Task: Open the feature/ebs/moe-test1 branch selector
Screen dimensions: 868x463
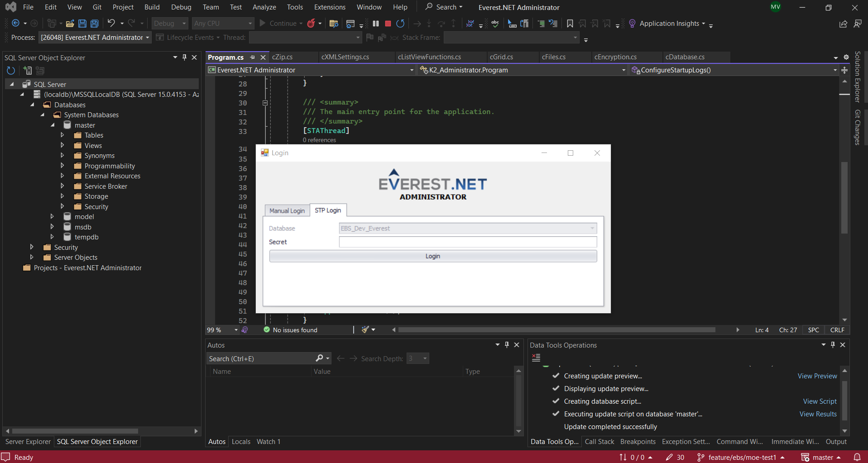Action: click(x=741, y=457)
